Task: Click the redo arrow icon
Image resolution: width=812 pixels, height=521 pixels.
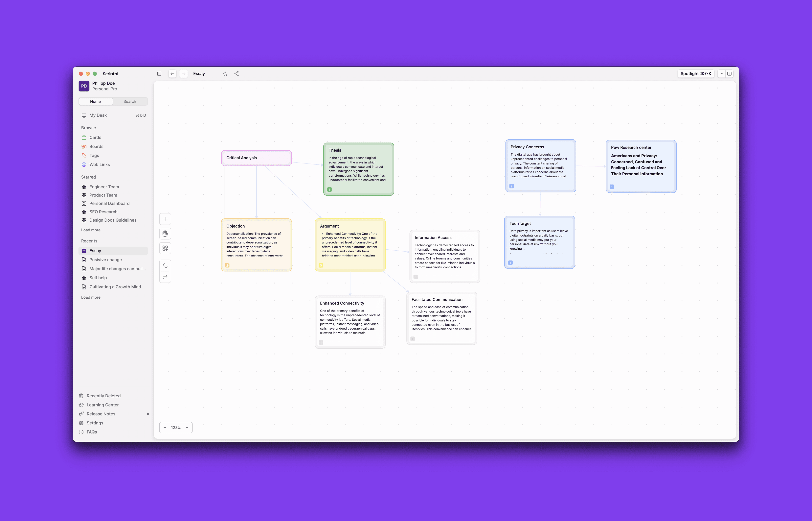Action: click(x=165, y=277)
